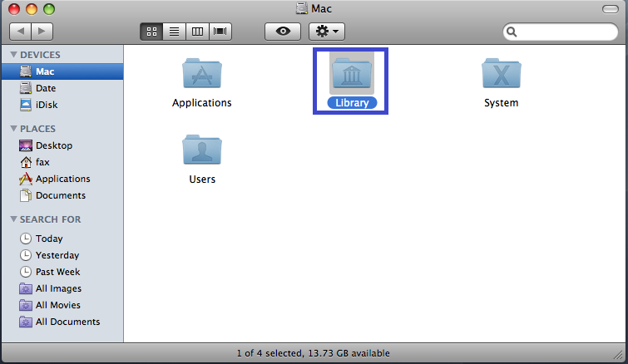The height and width of the screenshot is (364, 628).
Task: Toggle toolbar with the pill button
Action: (611, 9)
